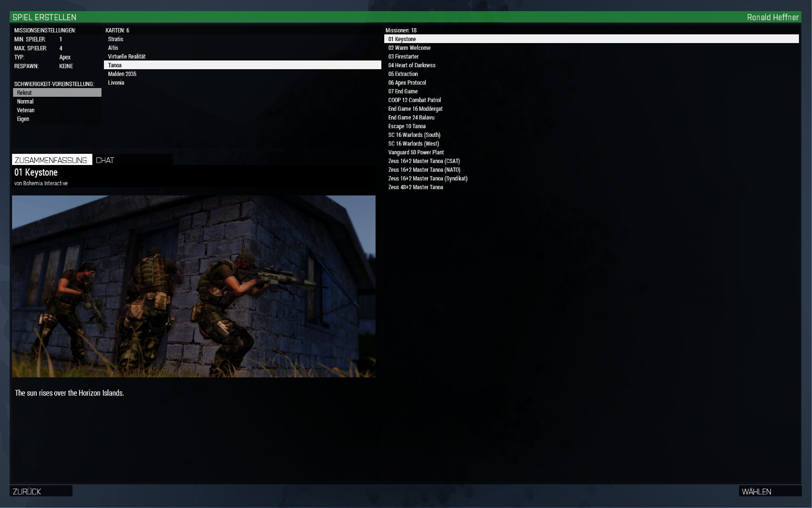Set difficulty to Normal
The width and height of the screenshot is (812, 508).
click(x=57, y=102)
